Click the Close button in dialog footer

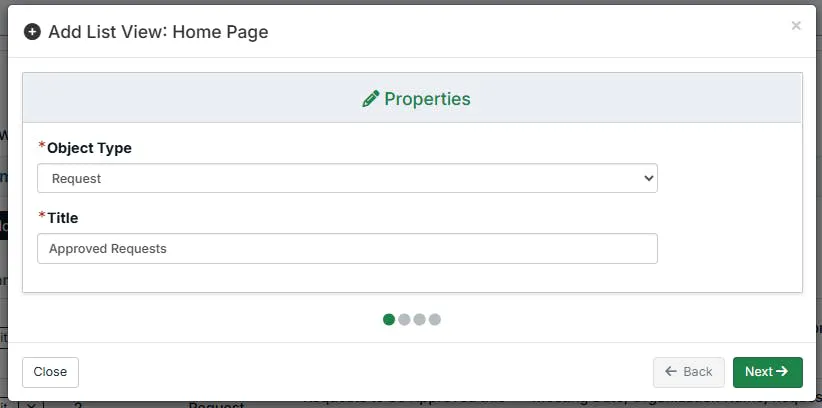(x=50, y=372)
